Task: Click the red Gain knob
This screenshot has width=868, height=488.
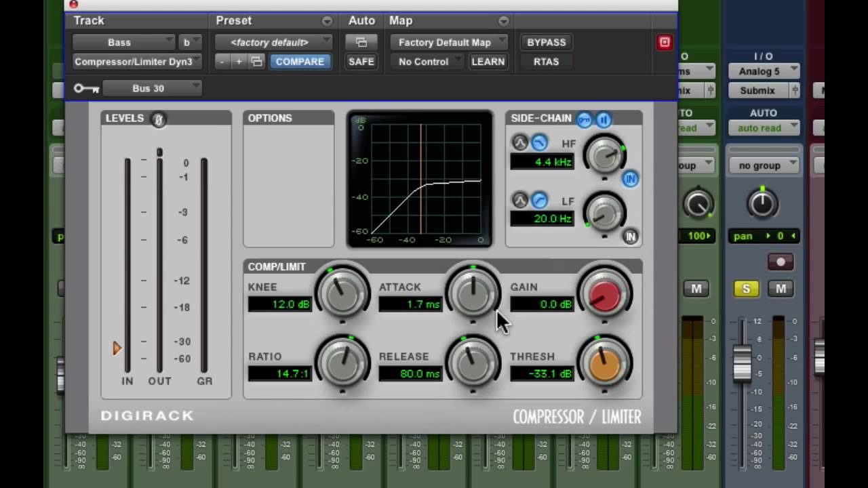Action: pos(604,293)
